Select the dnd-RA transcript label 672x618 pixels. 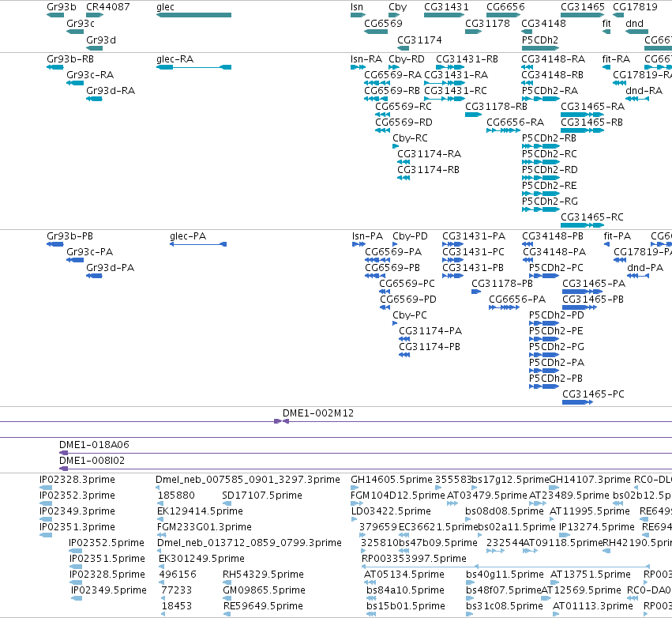point(644,91)
